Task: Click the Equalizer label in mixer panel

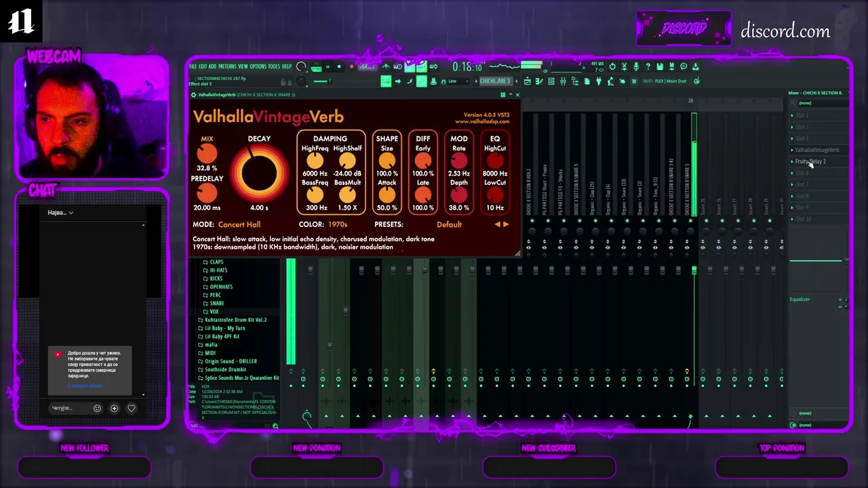Action: point(800,299)
